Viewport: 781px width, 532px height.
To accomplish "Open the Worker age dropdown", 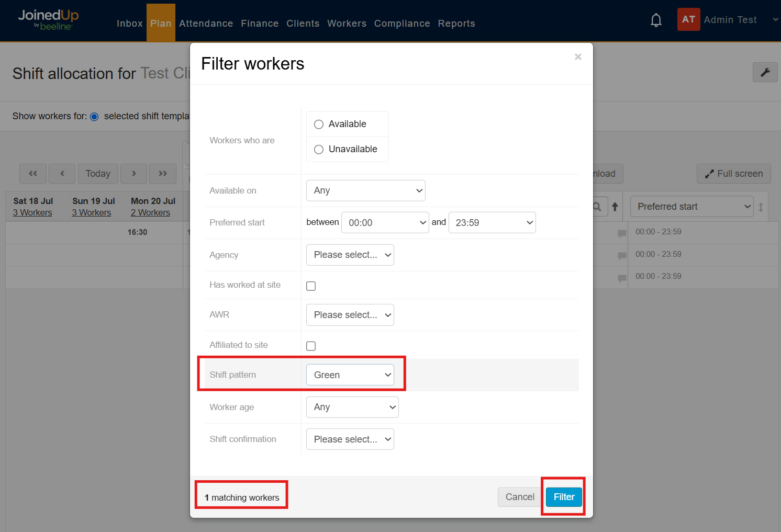I will coord(352,407).
